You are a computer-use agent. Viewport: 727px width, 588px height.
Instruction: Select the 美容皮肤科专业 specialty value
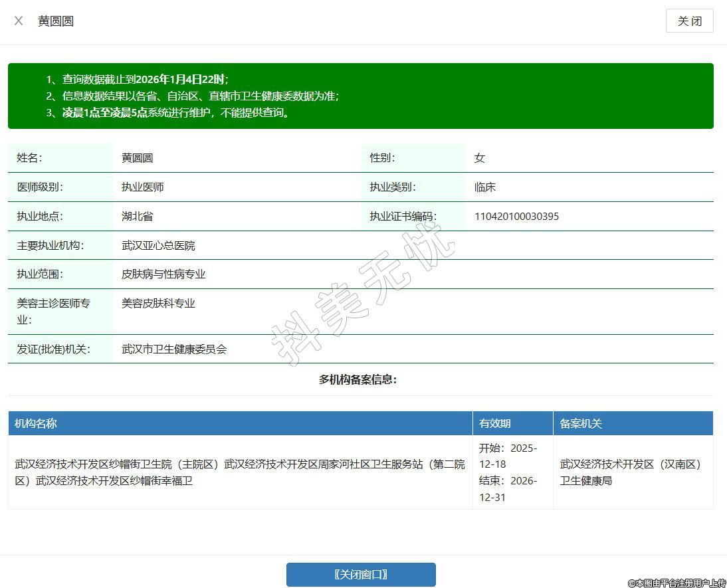coord(158,304)
